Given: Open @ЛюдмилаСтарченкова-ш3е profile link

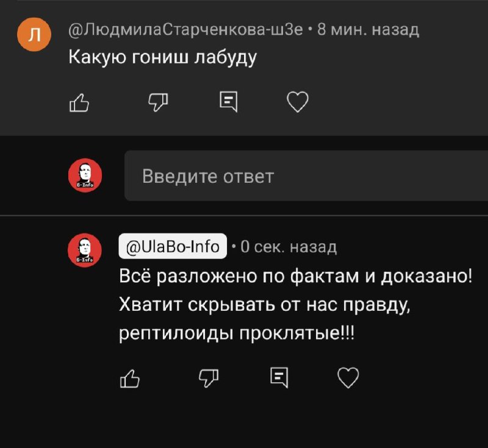Looking at the screenshot, I should coord(186,30).
